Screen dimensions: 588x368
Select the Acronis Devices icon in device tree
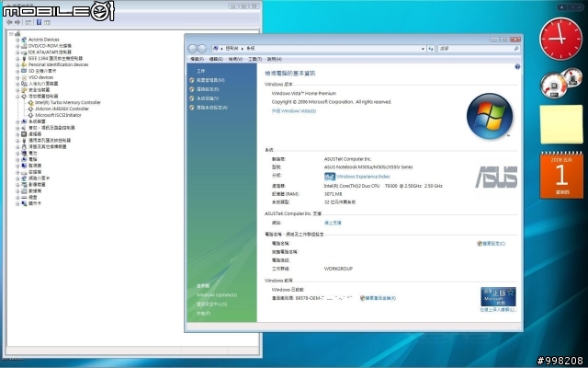point(24,40)
